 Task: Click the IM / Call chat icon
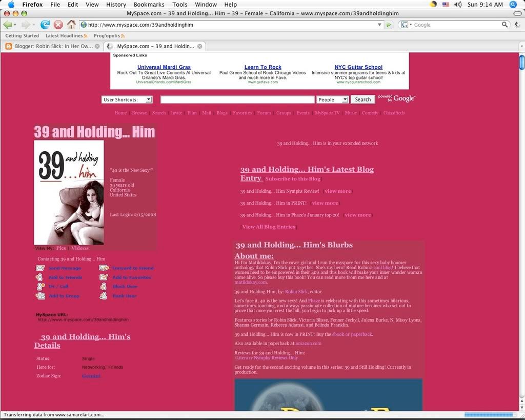coord(41,286)
